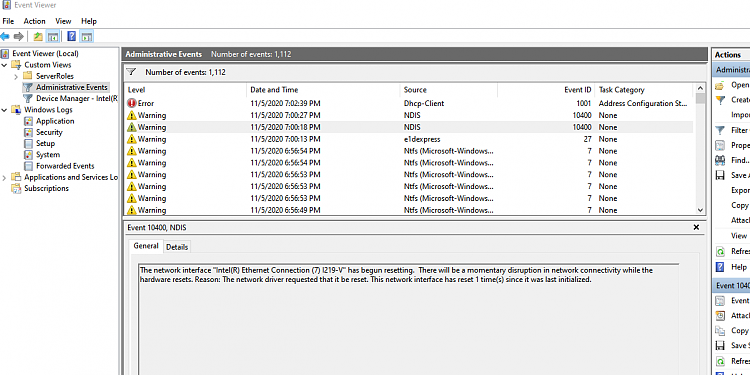The height and width of the screenshot is (375, 750).
Task: Click the Up one level folder icon
Action: pos(38,36)
